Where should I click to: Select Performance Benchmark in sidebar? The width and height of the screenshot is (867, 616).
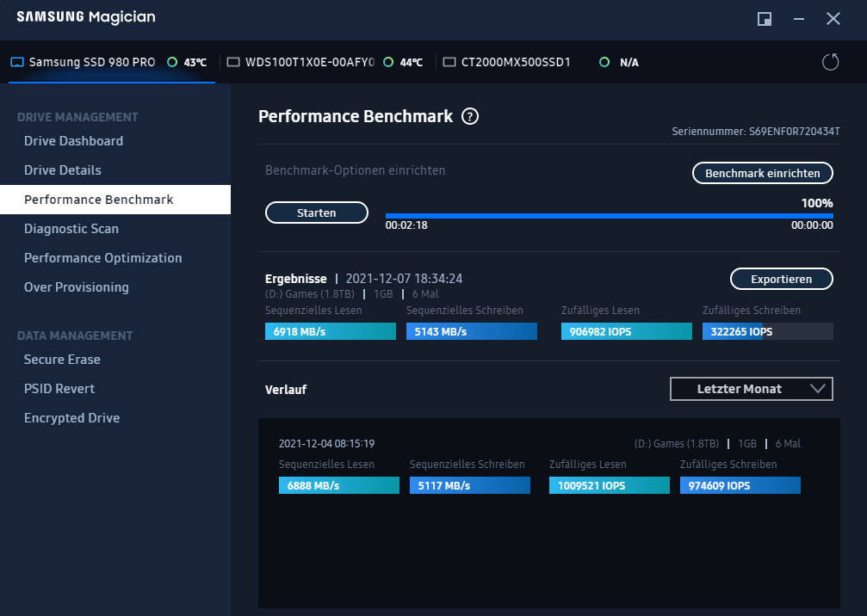[115, 200]
